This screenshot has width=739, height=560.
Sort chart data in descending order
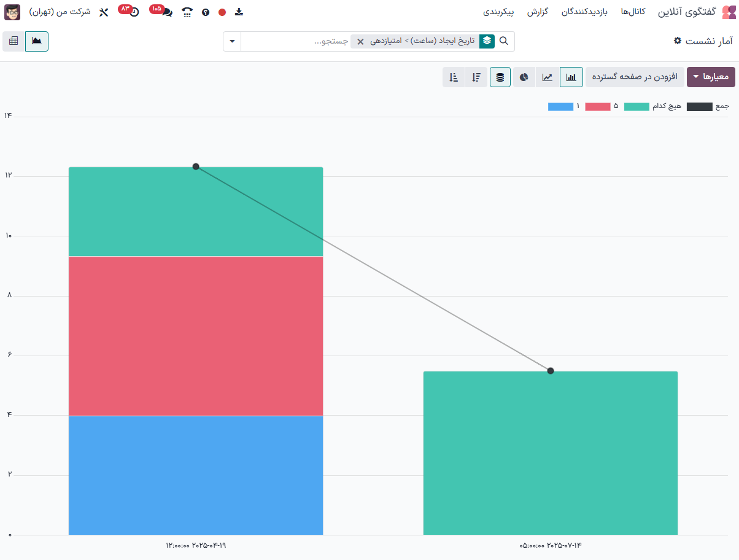click(x=476, y=77)
